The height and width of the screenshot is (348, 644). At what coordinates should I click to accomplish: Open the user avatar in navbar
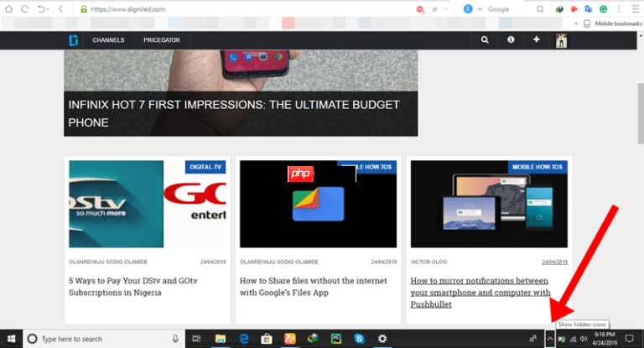[x=562, y=40]
